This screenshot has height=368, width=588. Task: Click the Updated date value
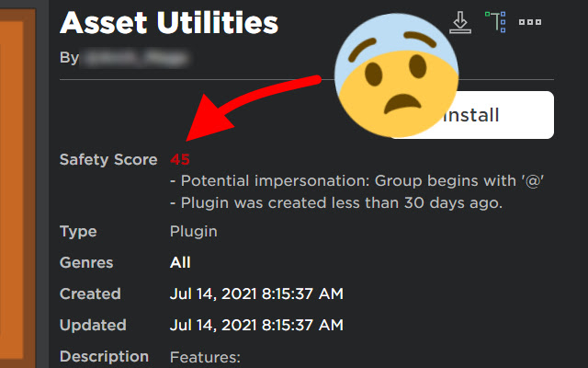(x=256, y=326)
